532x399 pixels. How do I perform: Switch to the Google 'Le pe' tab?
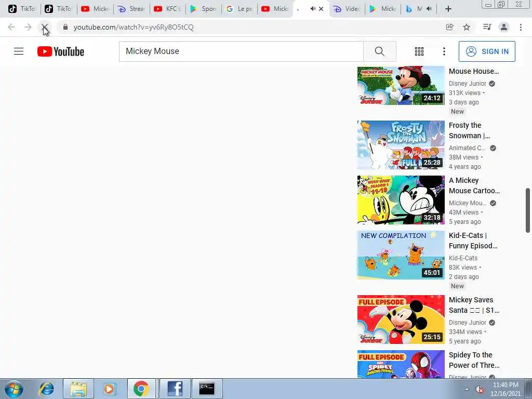point(240,9)
